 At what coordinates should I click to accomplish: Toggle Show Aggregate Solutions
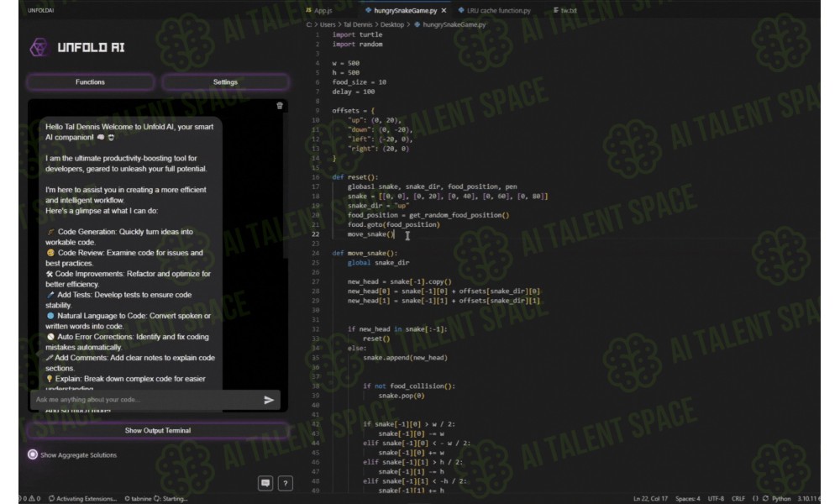[x=33, y=454]
